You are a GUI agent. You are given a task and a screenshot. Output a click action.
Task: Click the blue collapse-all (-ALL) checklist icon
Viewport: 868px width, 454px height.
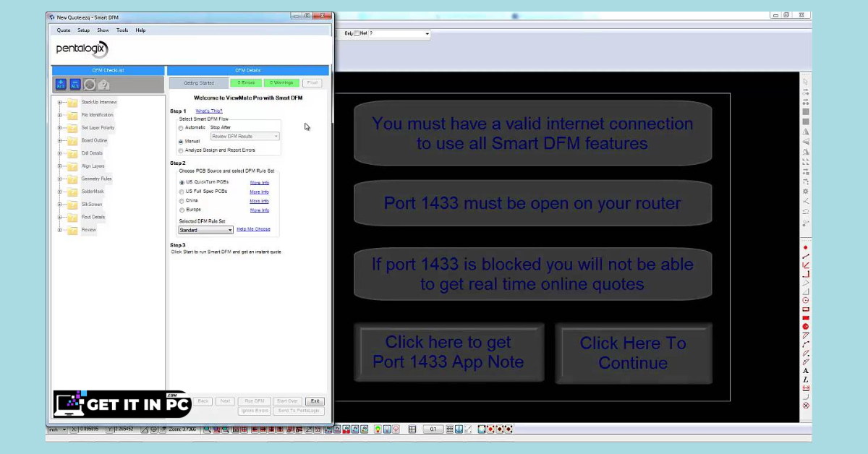pyautogui.click(x=75, y=85)
